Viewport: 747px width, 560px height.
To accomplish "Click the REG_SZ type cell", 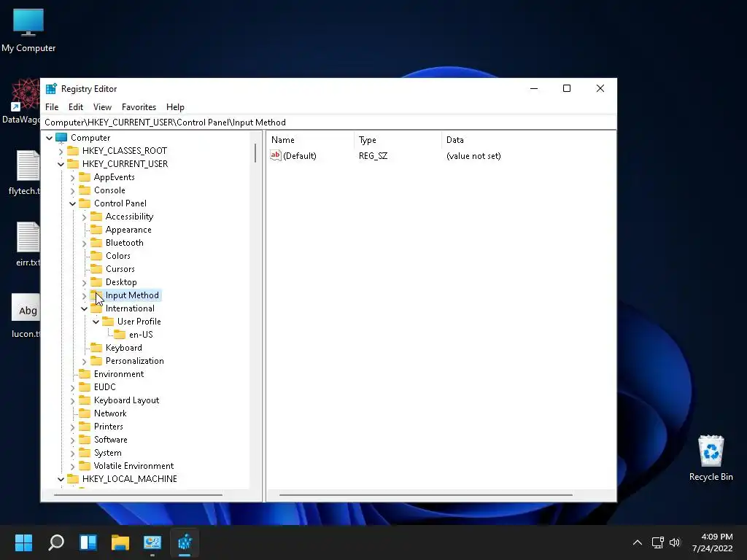I will click(x=373, y=156).
